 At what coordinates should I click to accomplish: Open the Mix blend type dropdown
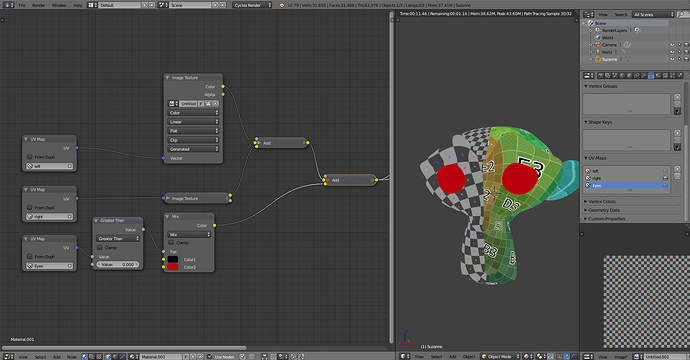click(189, 235)
